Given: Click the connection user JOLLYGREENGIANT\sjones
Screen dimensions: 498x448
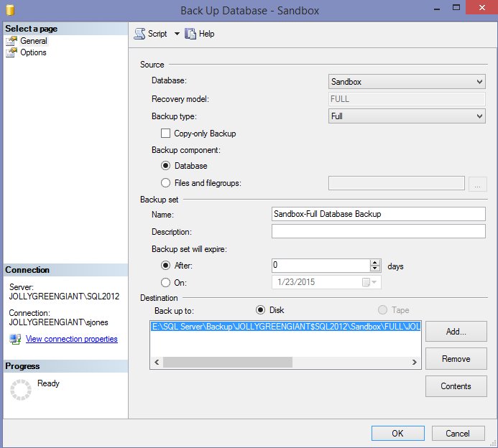Looking at the screenshot, I should [x=58, y=322].
